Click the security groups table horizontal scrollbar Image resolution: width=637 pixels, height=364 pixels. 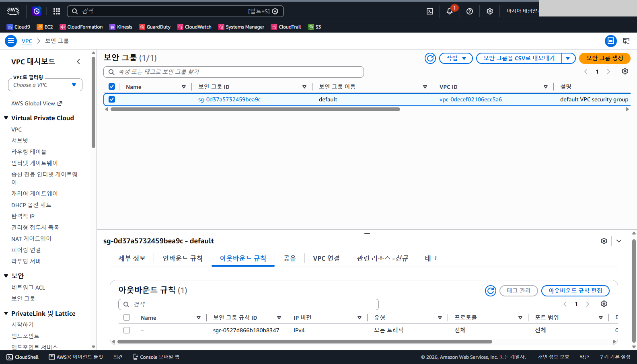pos(255,109)
